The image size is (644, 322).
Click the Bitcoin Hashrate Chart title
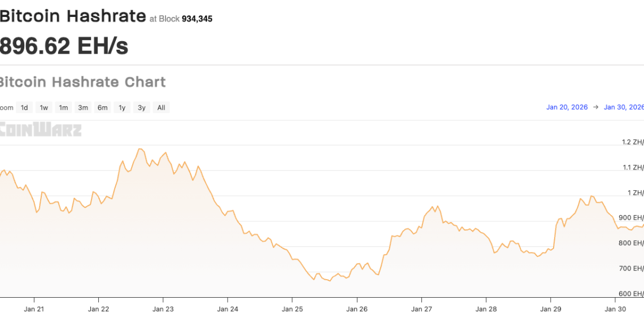tap(82, 82)
